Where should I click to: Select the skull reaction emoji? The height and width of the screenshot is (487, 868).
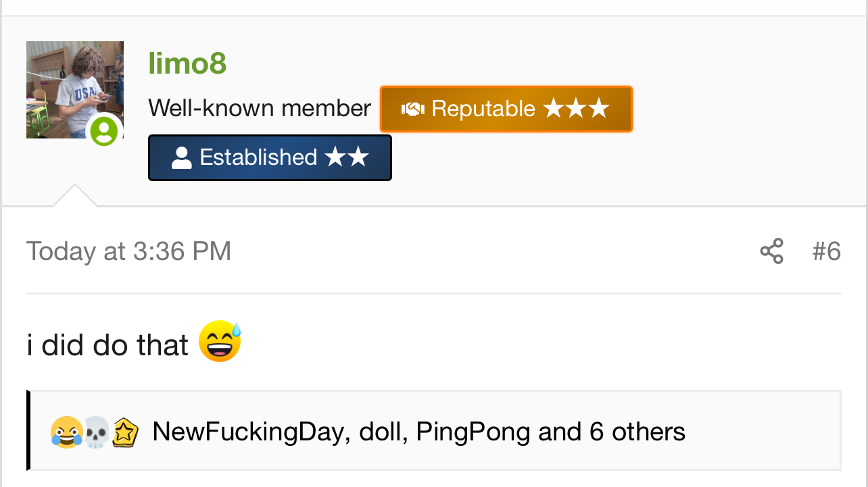(95, 432)
